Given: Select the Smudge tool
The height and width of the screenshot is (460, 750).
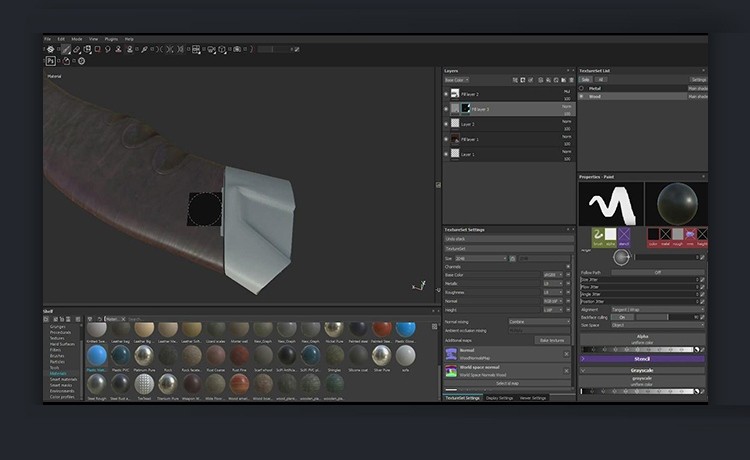Looking at the screenshot, I should 108,49.
